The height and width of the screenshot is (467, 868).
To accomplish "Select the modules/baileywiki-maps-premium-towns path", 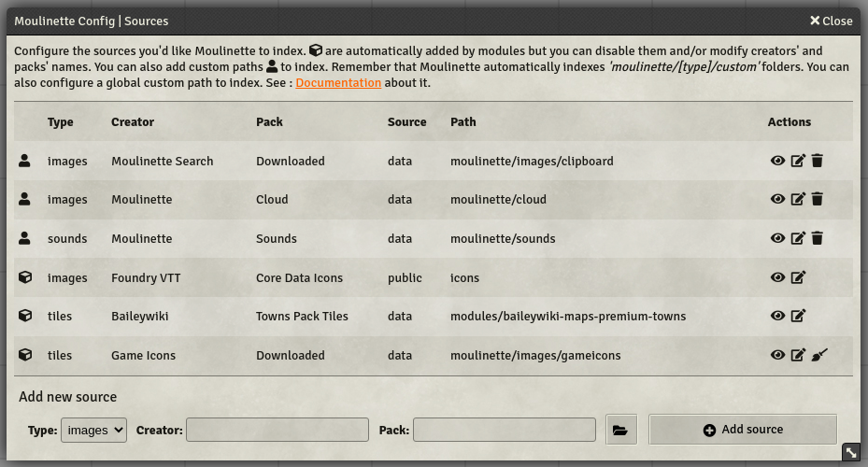I will coord(568,316).
